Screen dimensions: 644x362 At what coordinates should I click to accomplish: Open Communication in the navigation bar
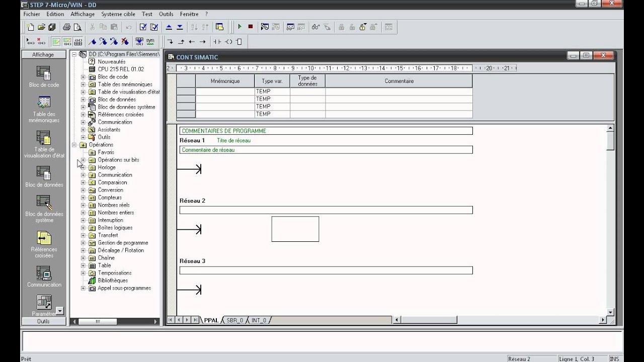[44, 276]
